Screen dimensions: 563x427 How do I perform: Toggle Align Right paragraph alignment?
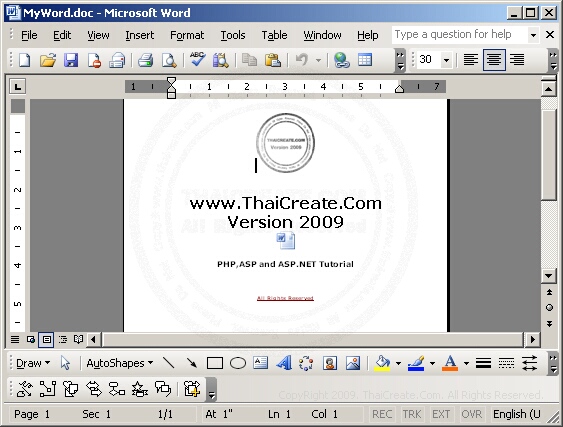(x=517, y=60)
